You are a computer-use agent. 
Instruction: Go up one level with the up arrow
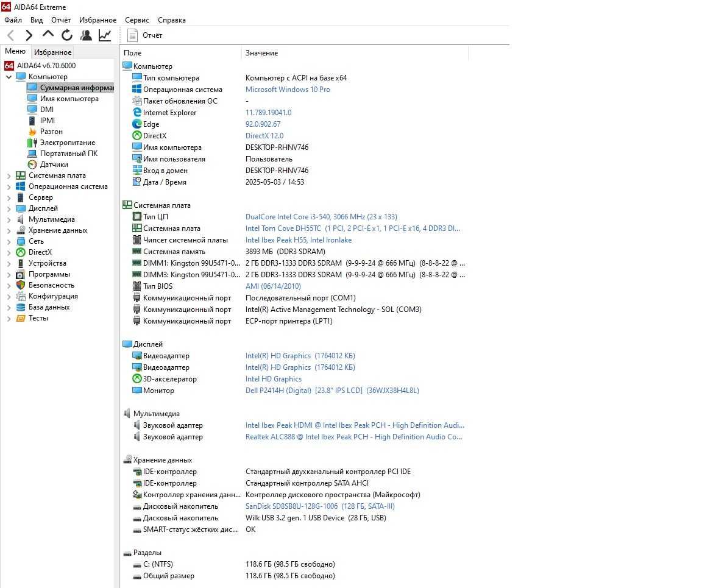pyautogui.click(x=48, y=34)
